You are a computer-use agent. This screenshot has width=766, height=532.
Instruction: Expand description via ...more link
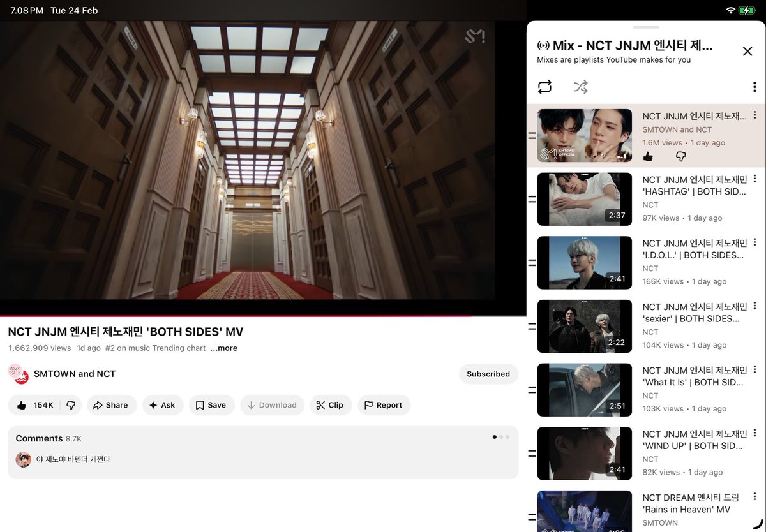click(x=224, y=348)
